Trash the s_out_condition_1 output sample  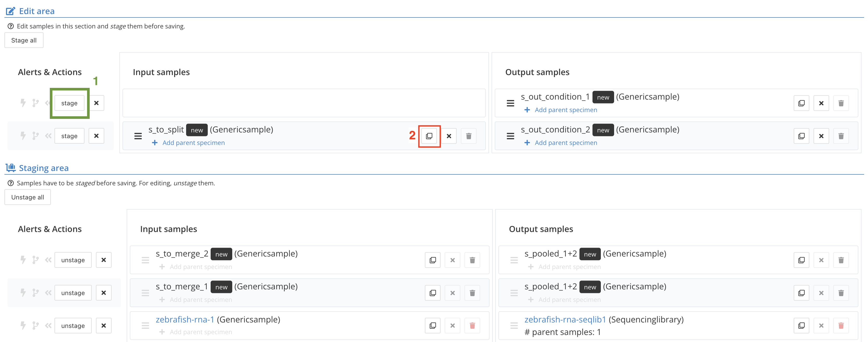pyautogui.click(x=841, y=103)
